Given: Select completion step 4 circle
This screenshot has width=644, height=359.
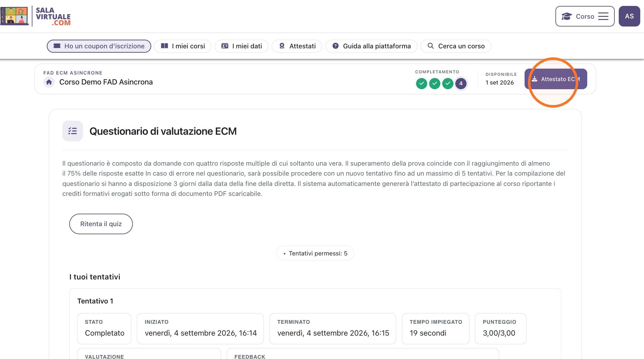Looking at the screenshot, I should coord(461,84).
